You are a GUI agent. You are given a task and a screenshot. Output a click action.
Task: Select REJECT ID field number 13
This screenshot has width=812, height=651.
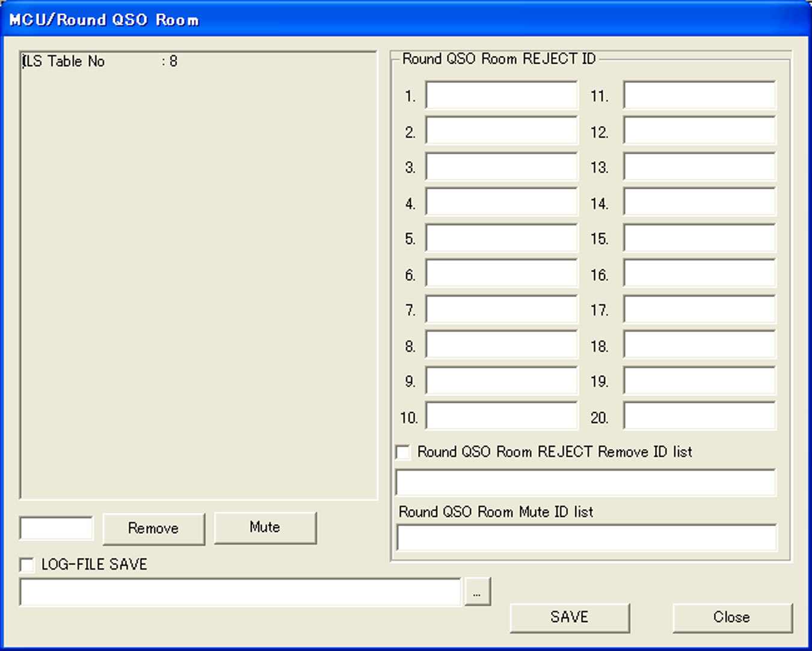699,167
